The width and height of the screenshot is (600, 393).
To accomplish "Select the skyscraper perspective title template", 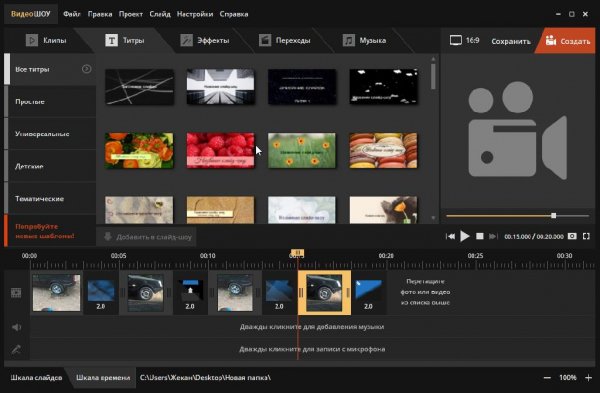I will click(x=220, y=87).
